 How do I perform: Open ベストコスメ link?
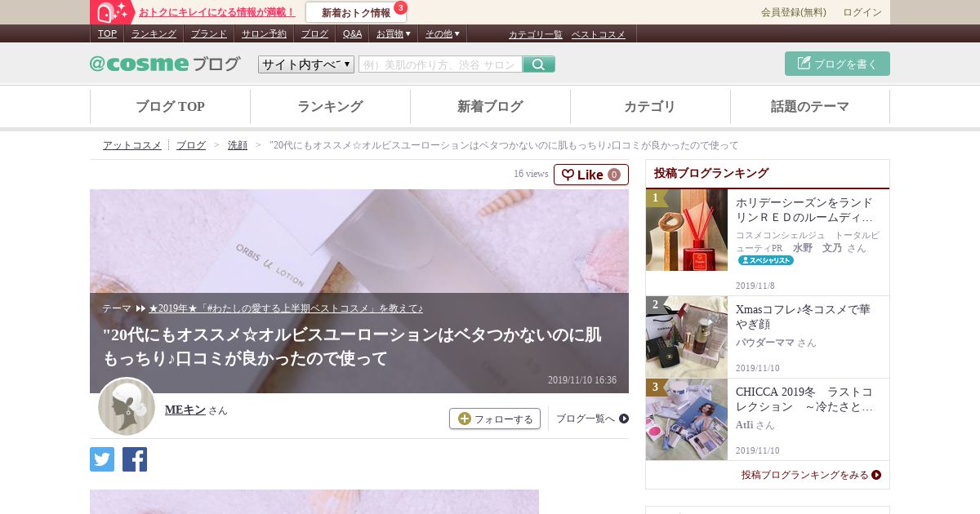598,34
